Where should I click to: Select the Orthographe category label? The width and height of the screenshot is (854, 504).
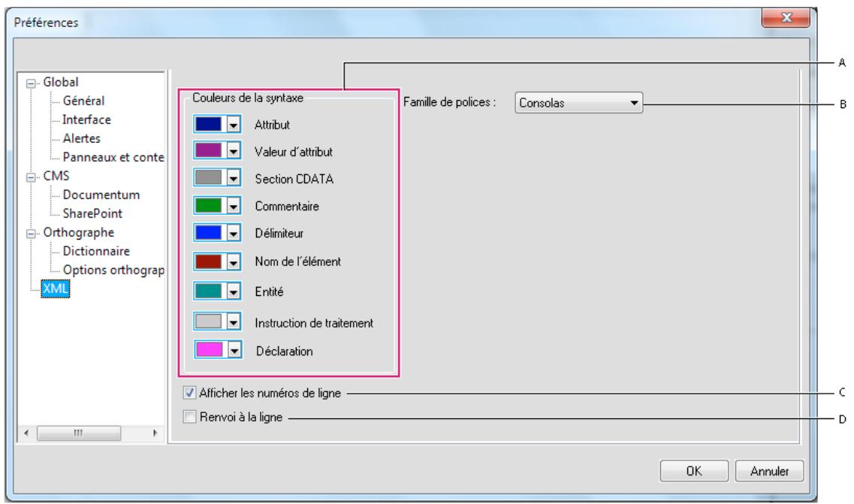click(79, 233)
